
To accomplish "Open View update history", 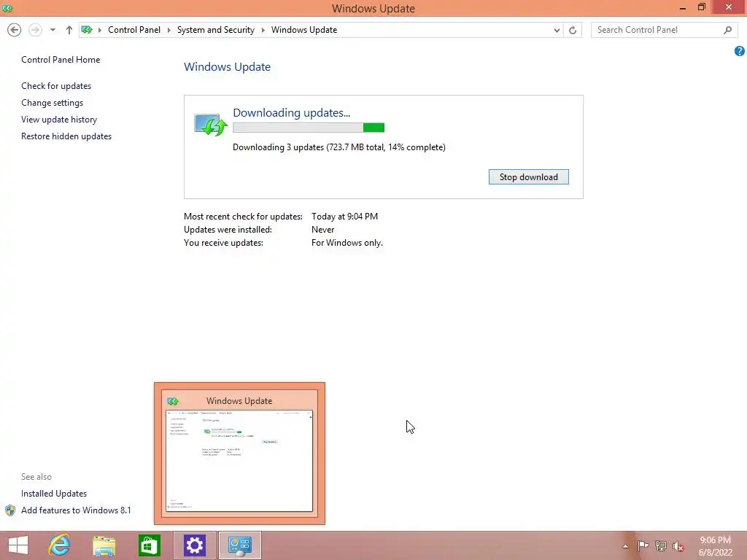I will pyautogui.click(x=59, y=119).
